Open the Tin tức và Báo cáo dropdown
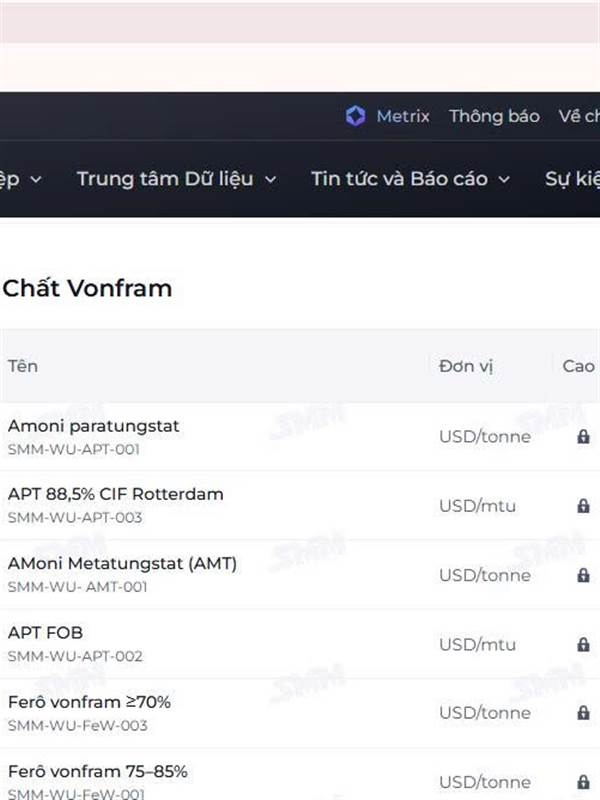This screenshot has width=600, height=800. [x=410, y=179]
